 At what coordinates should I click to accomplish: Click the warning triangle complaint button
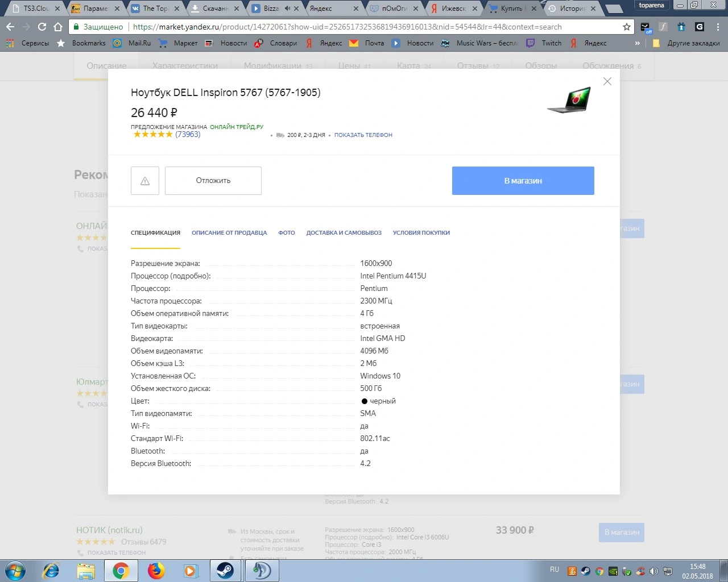[145, 181]
